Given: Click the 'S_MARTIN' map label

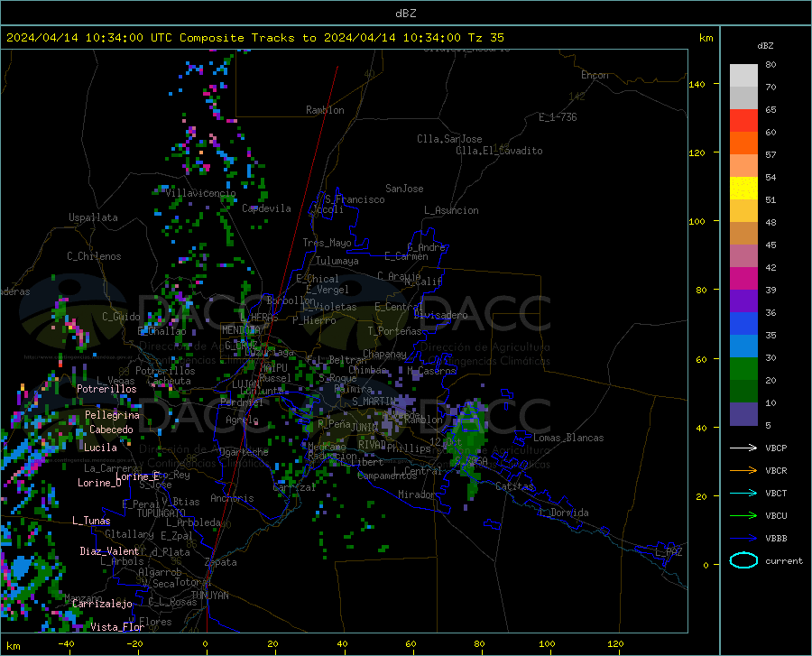Looking at the screenshot, I should point(374,402).
